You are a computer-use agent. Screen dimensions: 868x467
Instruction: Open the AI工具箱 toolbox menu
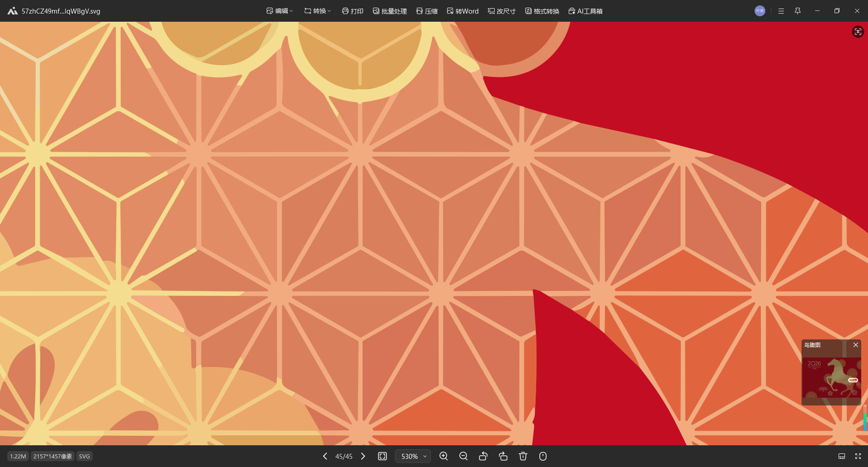[x=585, y=11]
